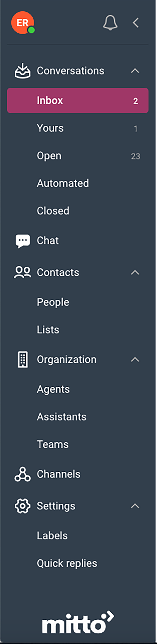Collapse the Conversations section
The image size is (157, 644).
point(135,71)
